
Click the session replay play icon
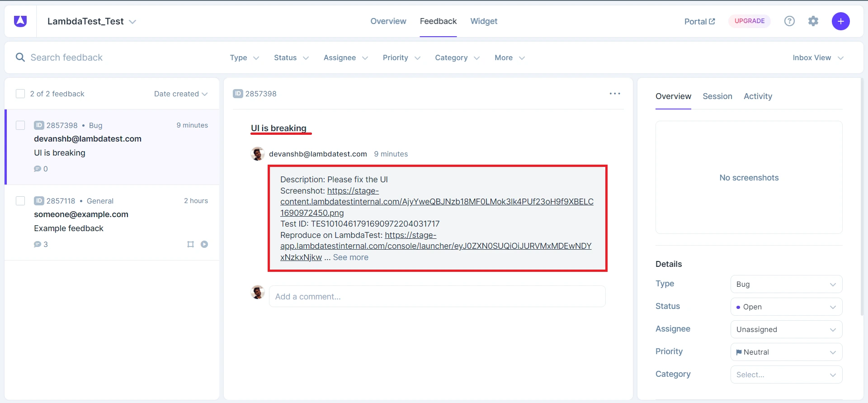(204, 244)
